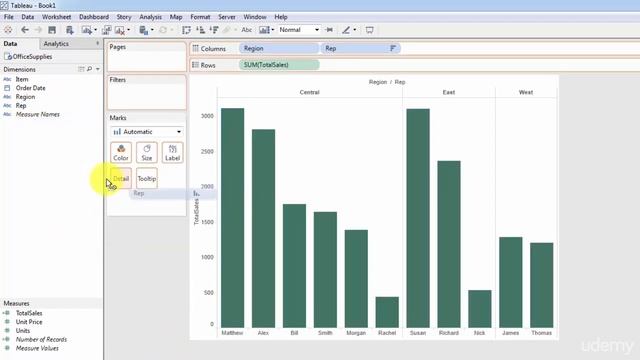The image size is (640, 360).
Task: Open the Clear Sheet dropdown arrow
Action: click(129, 30)
